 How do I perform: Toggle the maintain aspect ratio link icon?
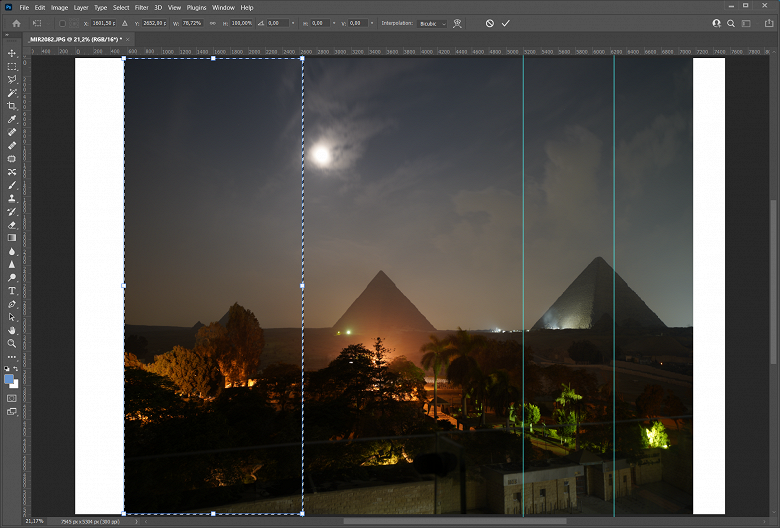point(212,23)
